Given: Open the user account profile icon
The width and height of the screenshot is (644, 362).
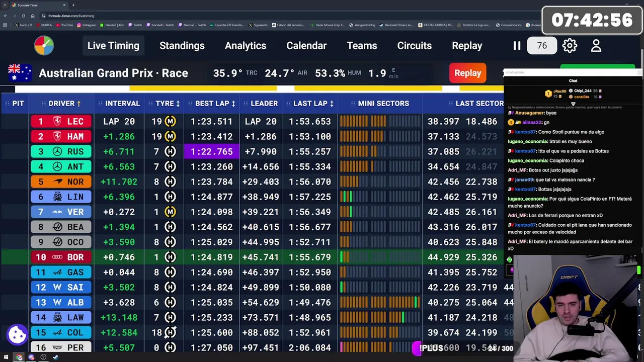Looking at the screenshot, I should (596, 46).
